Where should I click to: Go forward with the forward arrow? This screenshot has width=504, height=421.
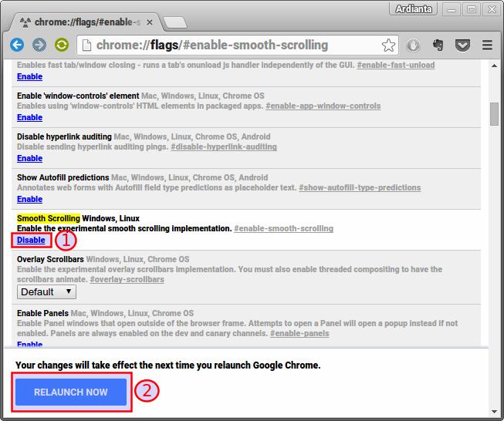pos(39,45)
